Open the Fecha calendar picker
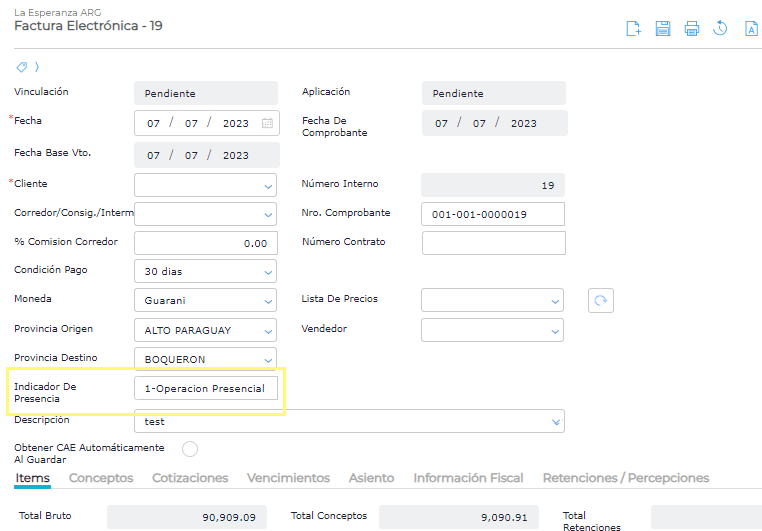Screen dimensions: 762x531 268,124
